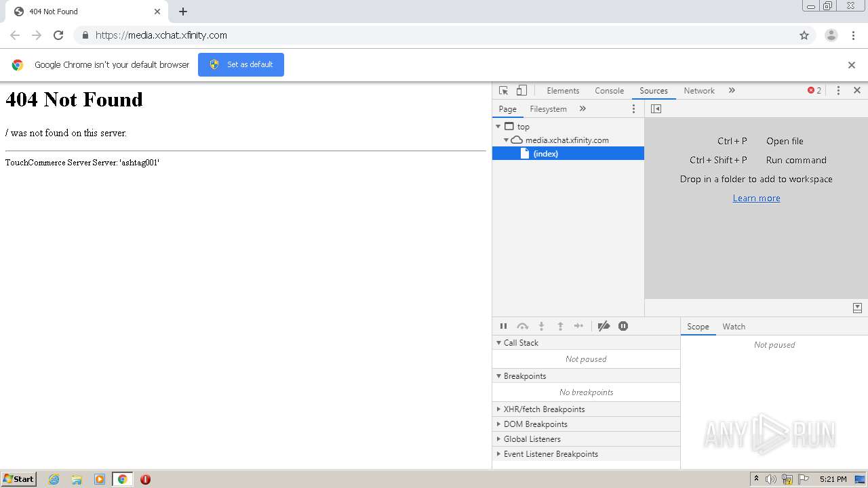The height and width of the screenshot is (488, 868).
Task: View site information lock icon
Action: pos(85,35)
